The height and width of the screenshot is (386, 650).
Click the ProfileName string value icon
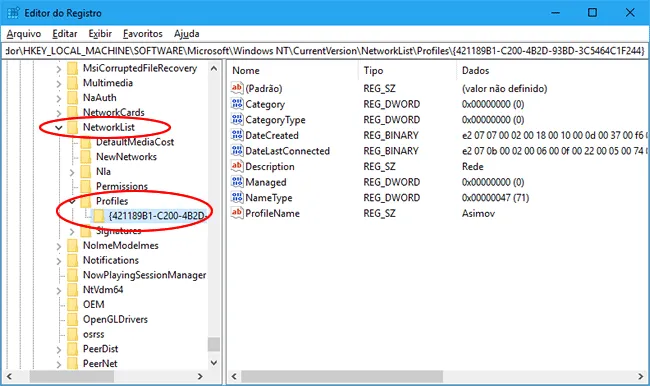237,213
